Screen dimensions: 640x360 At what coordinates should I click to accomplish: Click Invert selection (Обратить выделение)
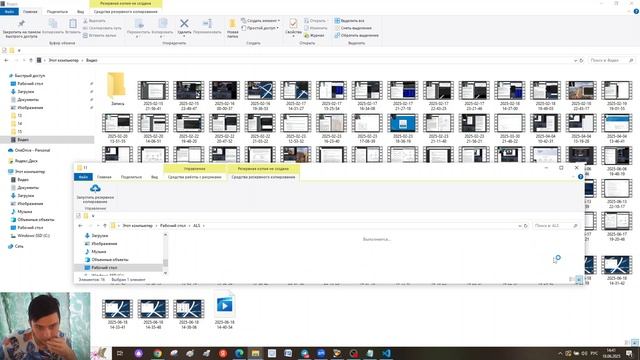click(356, 36)
